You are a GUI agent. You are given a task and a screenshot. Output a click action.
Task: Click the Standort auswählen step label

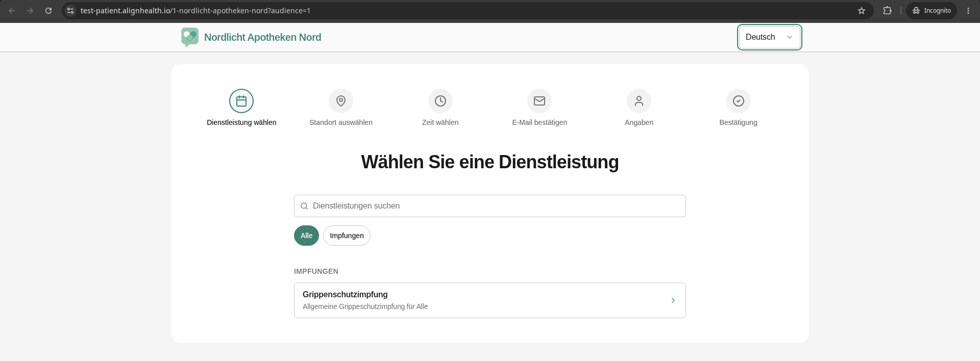341,122
